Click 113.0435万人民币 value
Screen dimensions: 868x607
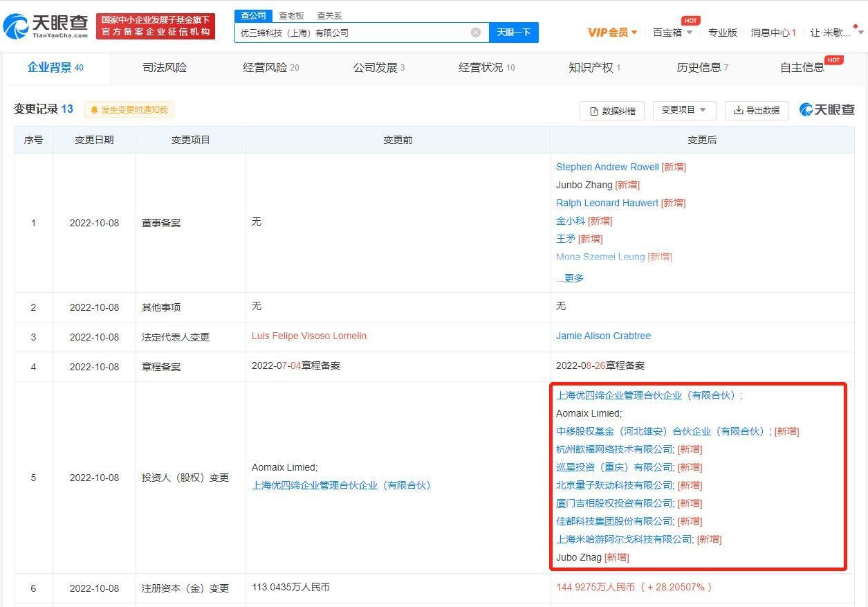point(290,587)
